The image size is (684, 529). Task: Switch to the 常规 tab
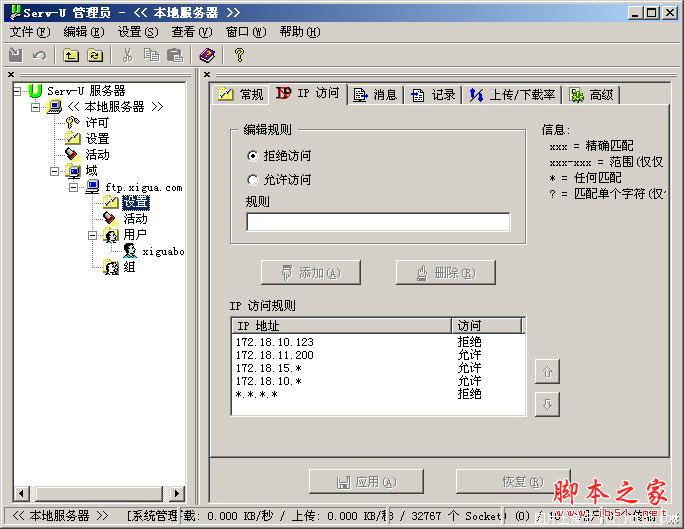[x=240, y=94]
